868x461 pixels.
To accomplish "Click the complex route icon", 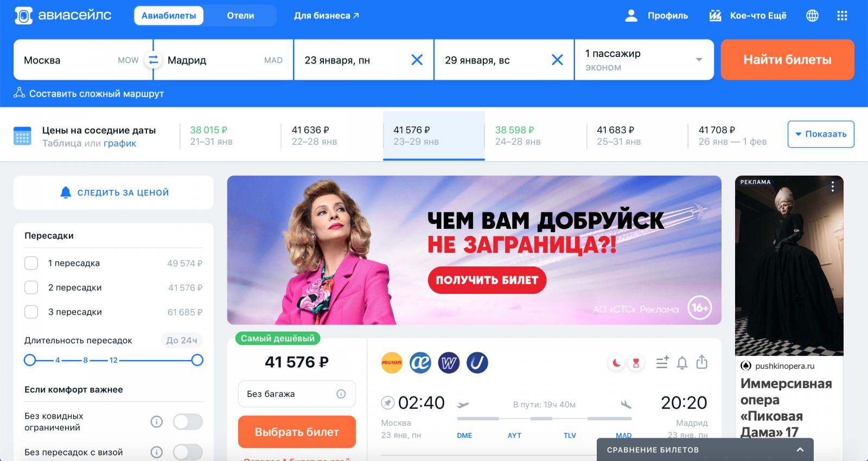I will (x=20, y=93).
